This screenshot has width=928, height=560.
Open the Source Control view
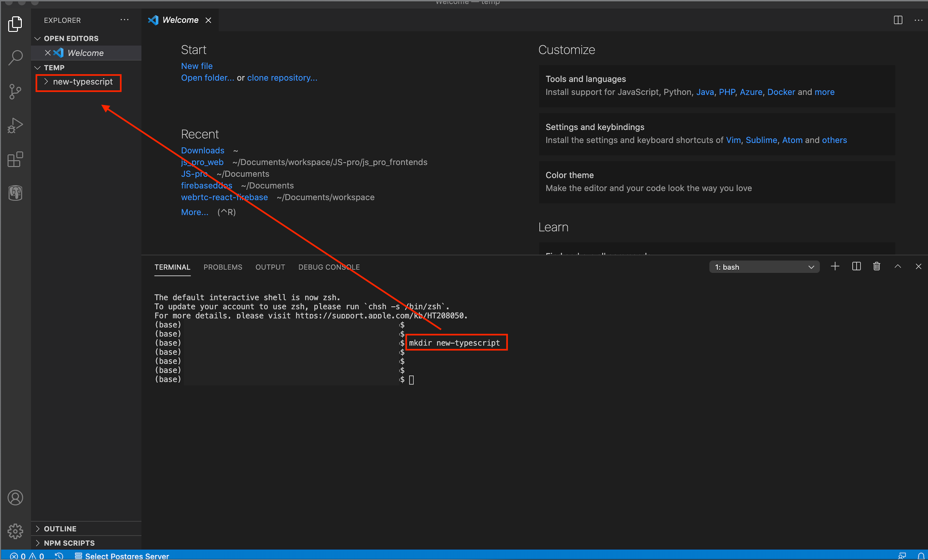pyautogui.click(x=15, y=91)
